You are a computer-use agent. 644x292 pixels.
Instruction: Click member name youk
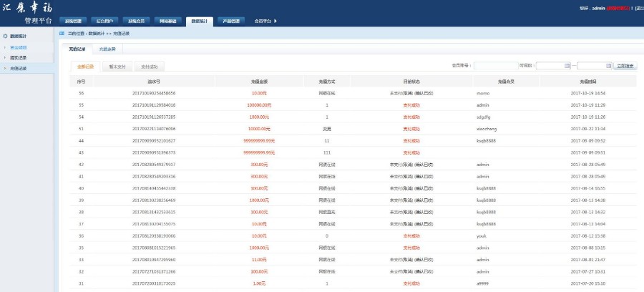point(482,236)
